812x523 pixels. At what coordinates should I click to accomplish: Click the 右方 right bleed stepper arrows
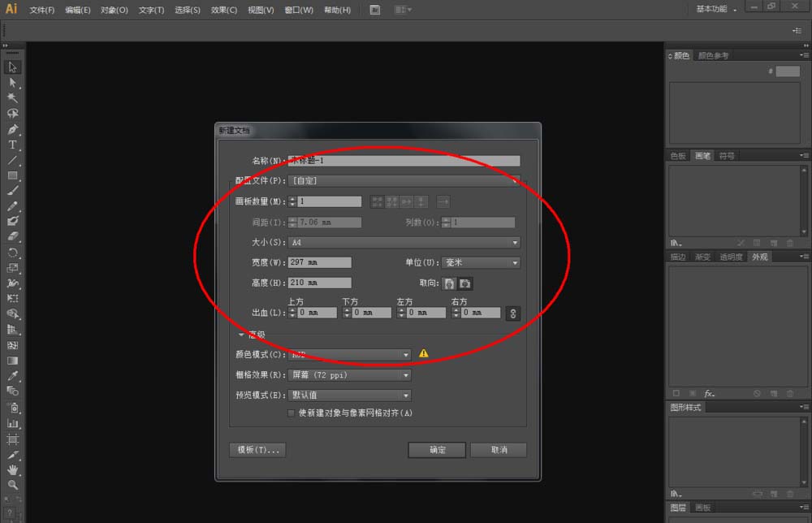click(456, 313)
